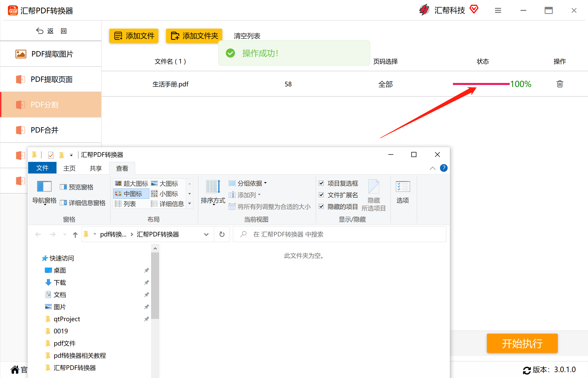Select 小图标 layout
588x378 pixels.
click(x=164, y=194)
